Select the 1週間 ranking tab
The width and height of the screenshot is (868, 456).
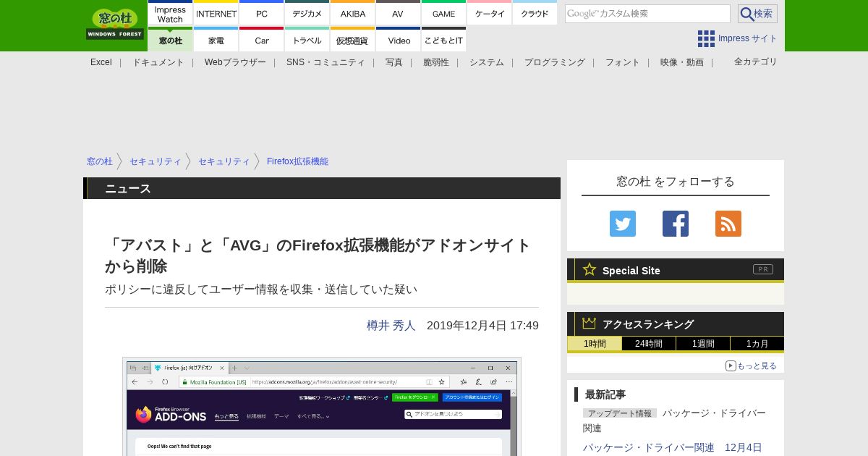point(703,344)
